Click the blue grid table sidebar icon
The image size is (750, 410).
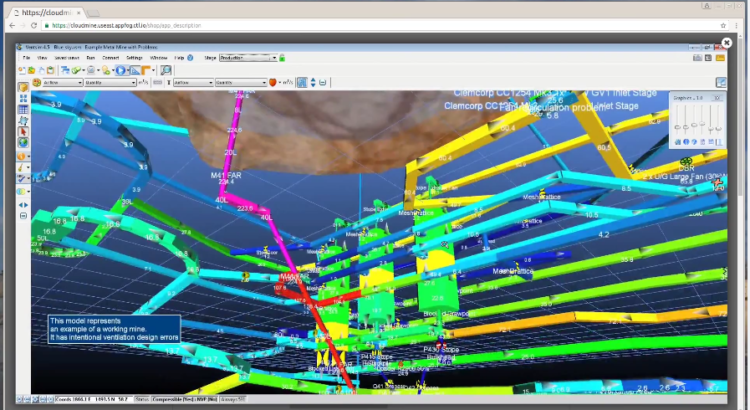click(23, 109)
